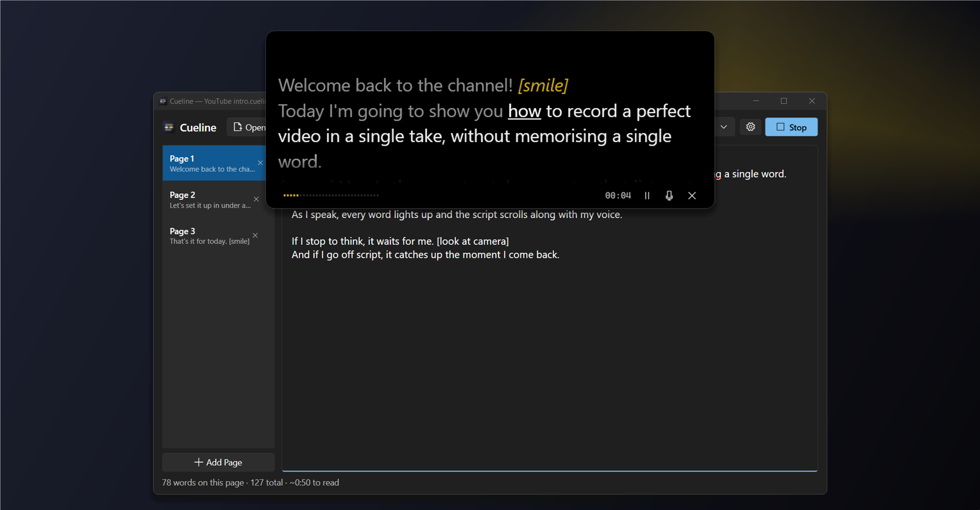Click the 00:04 elapsed timer
The height and width of the screenshot is (510, 980).
click(618, 196)
